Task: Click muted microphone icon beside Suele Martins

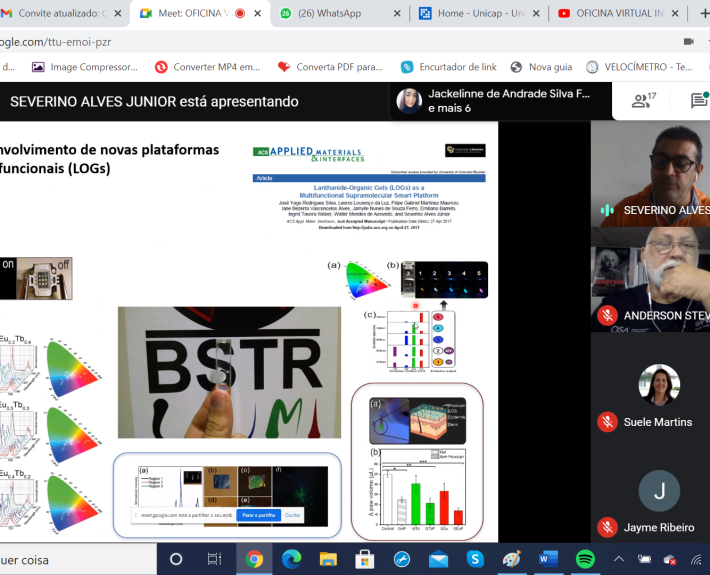Action: click(607, 422)
